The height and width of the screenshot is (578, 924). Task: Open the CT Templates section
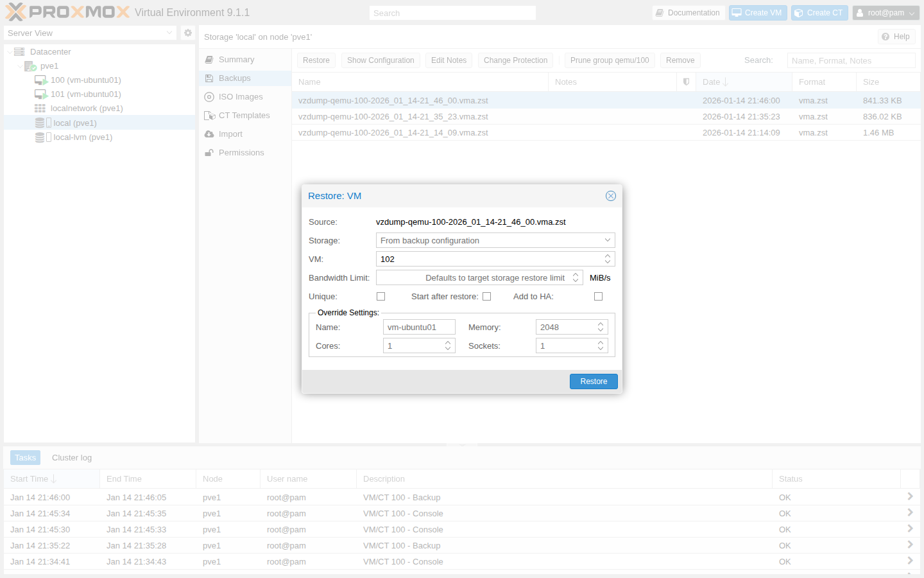pyautogui.click(x=244, y=115)
